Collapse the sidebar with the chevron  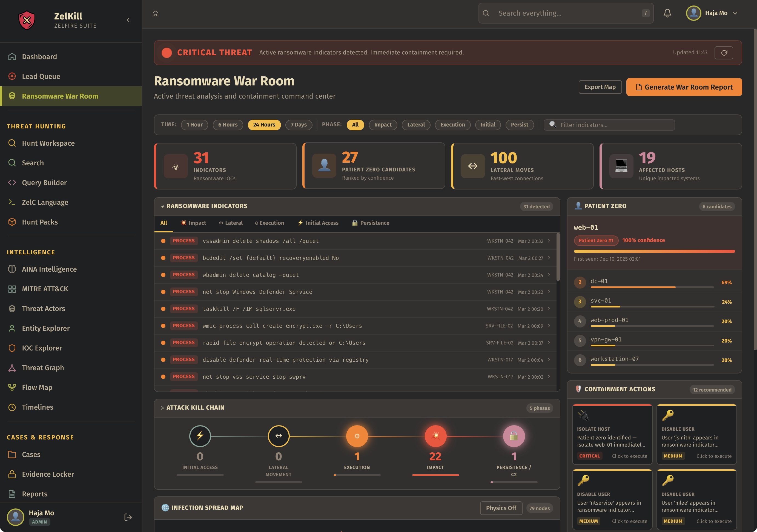pos(128,20)
